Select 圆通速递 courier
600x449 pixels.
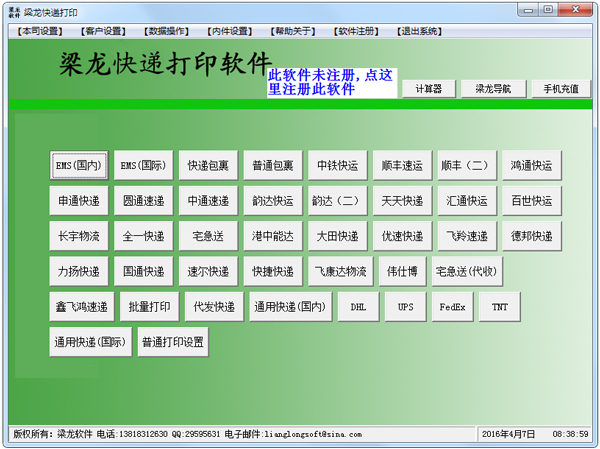[x=143, y=201]
